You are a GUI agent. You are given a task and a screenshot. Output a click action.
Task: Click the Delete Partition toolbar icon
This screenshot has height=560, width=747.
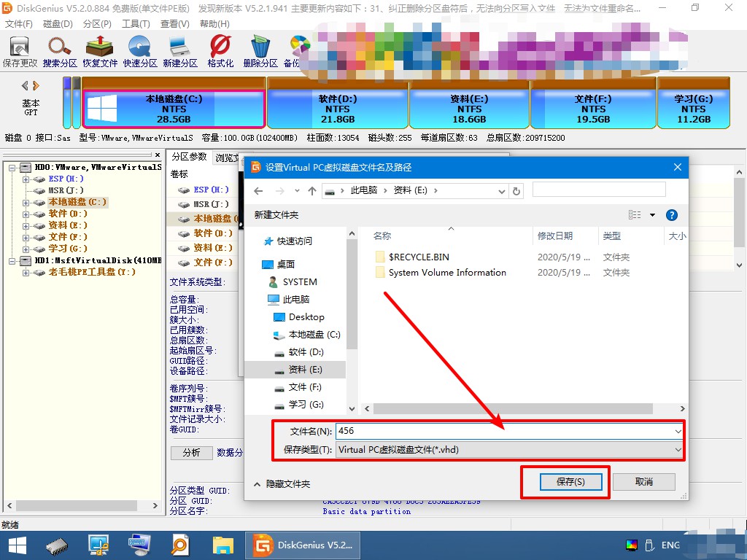pyautogui.click(x=260, y=52)
